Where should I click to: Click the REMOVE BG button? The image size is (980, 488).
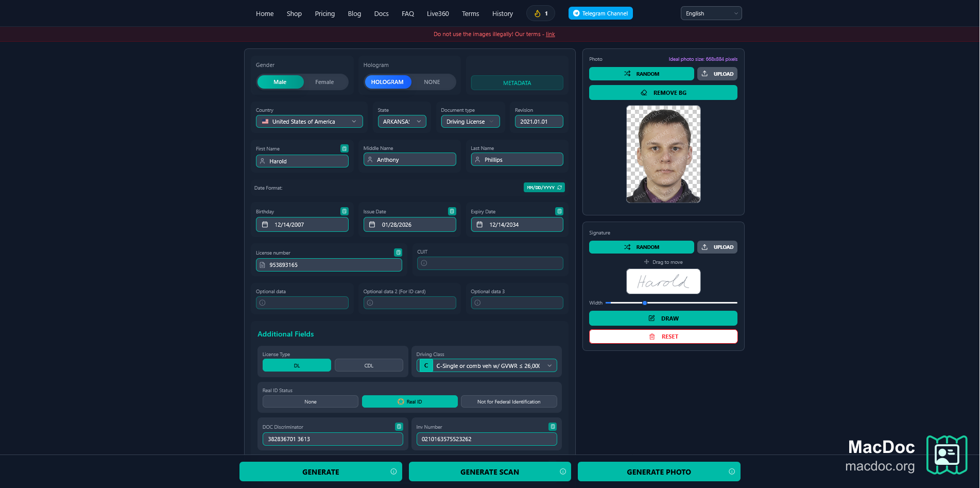pyautogui.click(x=663, y=93)
